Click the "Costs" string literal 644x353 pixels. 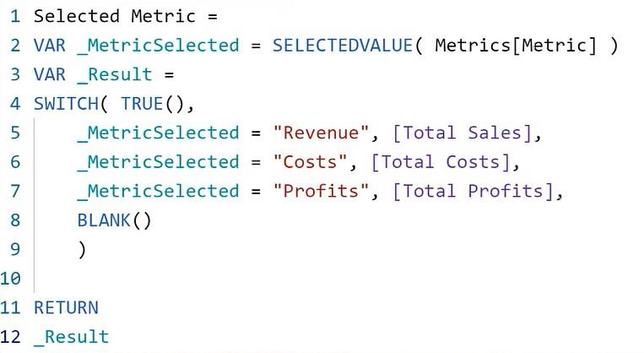310,162
